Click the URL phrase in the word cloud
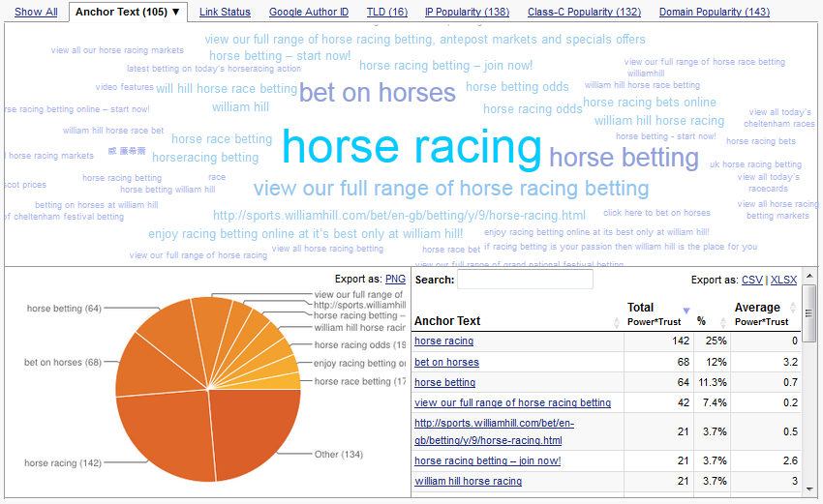This screenshot has height=504, width=823. (400, 215)
